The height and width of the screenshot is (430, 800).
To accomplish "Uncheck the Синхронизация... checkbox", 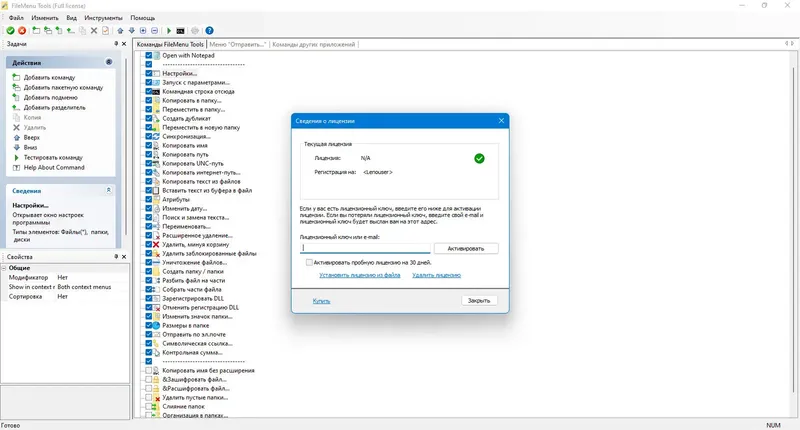I will 149,136.
